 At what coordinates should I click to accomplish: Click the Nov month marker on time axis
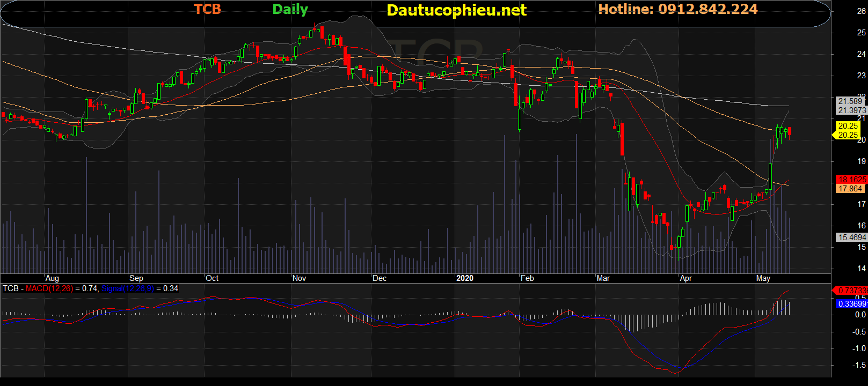tap(299, 278)
